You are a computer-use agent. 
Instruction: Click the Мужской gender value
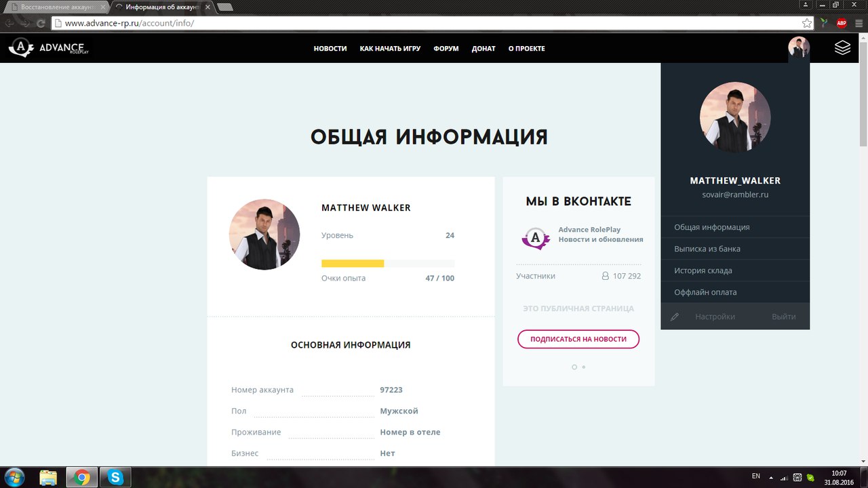[399, 411]
